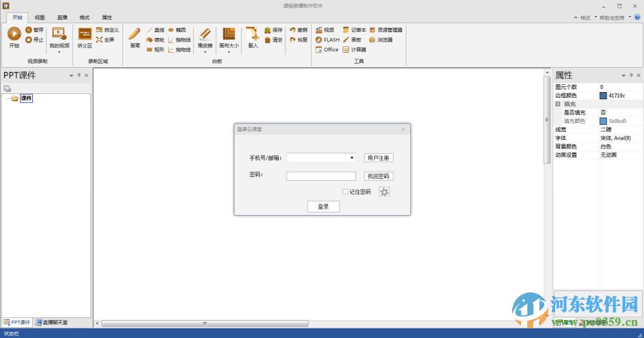The width and height of the screenshot is (644, 338).
Task: Click the 暂停 pause icon
Action: [x=29, y=30]
